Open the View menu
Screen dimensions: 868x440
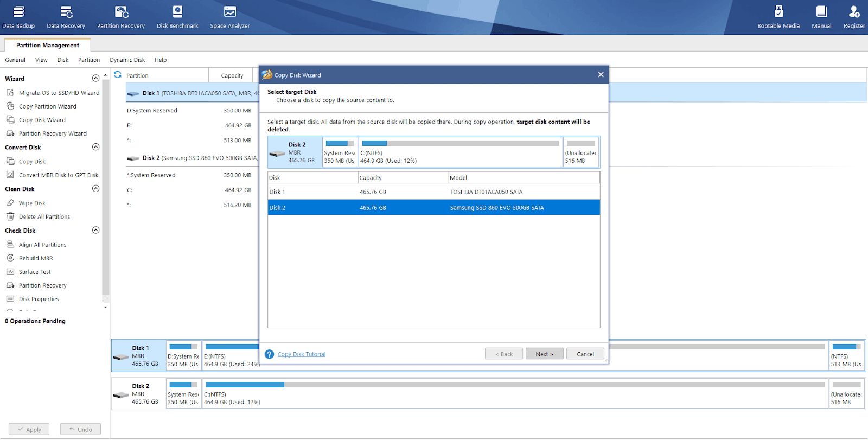pyautogui.click(x=41, y=60)
